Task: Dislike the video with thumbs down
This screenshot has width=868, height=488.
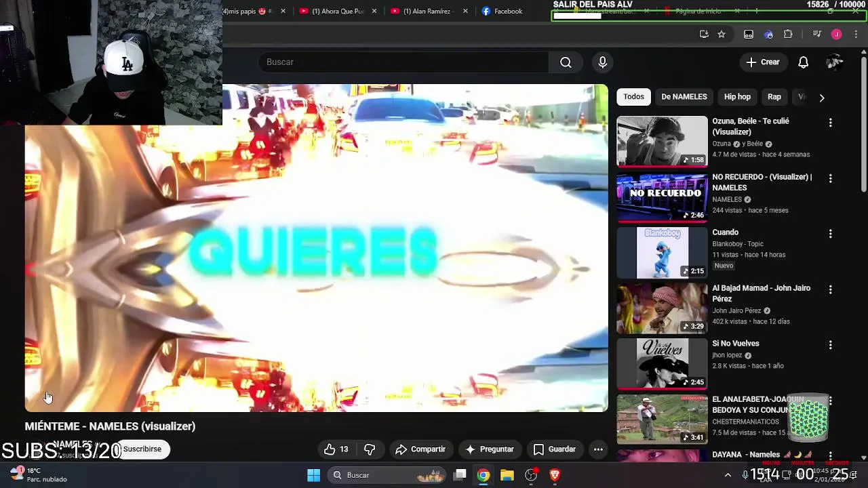Action: click(x=370, y=449)
